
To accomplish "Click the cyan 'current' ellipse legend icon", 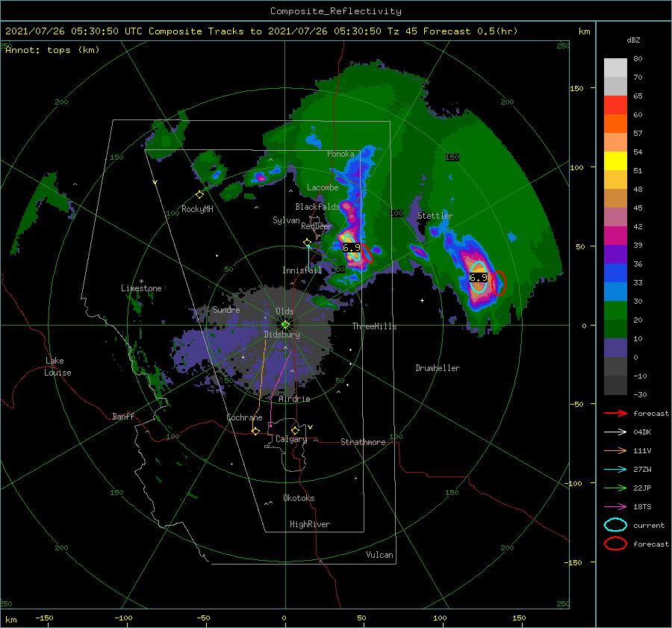I will tap(615, 525).
